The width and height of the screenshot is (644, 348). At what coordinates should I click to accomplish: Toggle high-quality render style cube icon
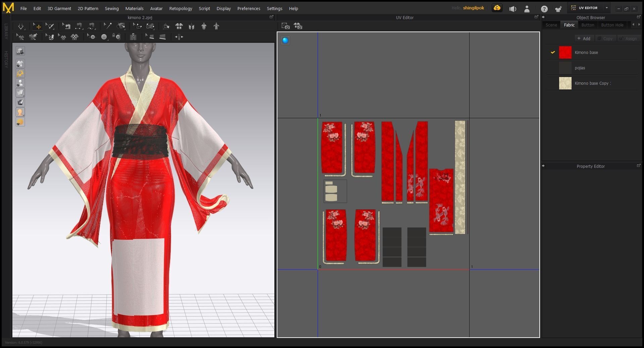pos(20,51)
